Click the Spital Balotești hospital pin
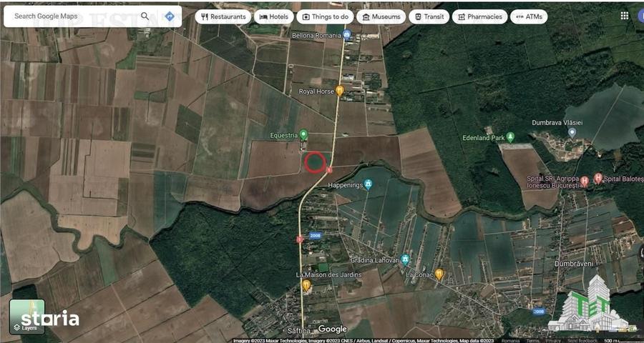The width and height of the screenshot is (644, 343). [x=598, y=178]
